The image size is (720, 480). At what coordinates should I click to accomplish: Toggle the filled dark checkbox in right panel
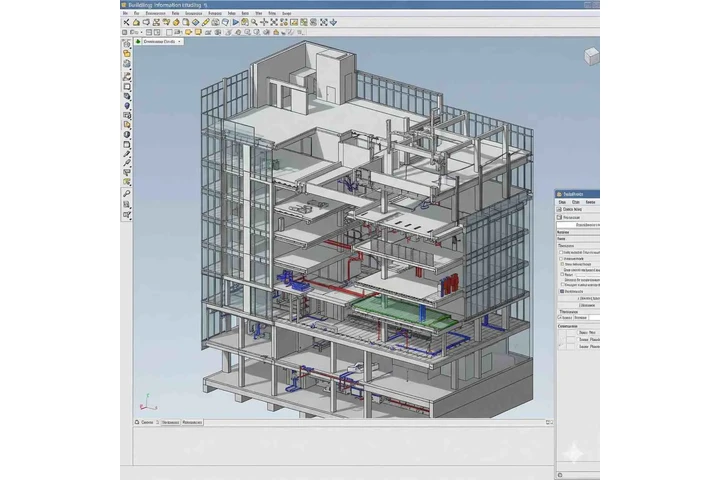click(x=562, y=291)
